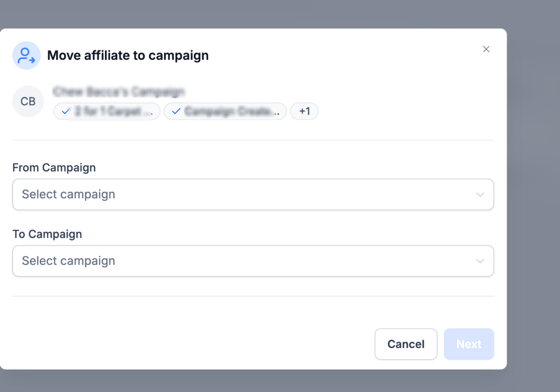Click the CB avatar circle
560x392 pixels.
(x=28, y=102)
